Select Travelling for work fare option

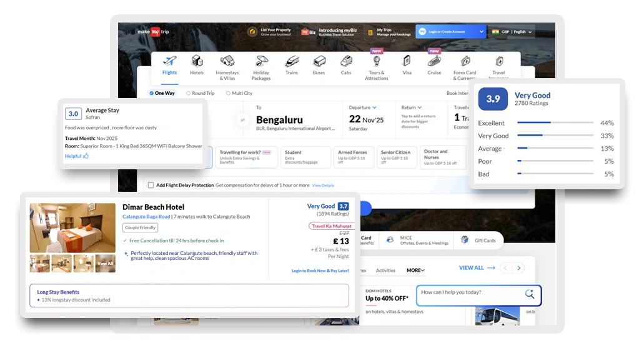(246, 157)
